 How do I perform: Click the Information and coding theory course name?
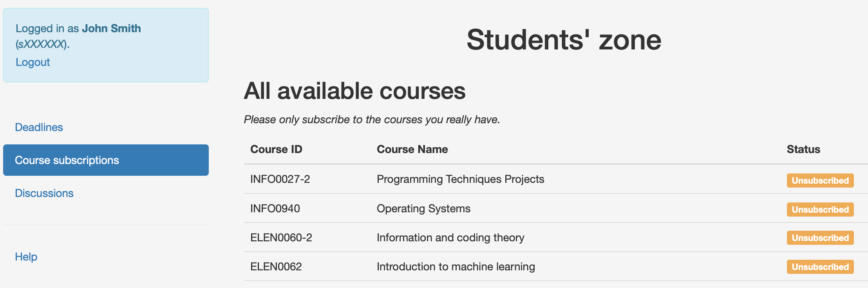pyautogui.click(x=450, y=238)
